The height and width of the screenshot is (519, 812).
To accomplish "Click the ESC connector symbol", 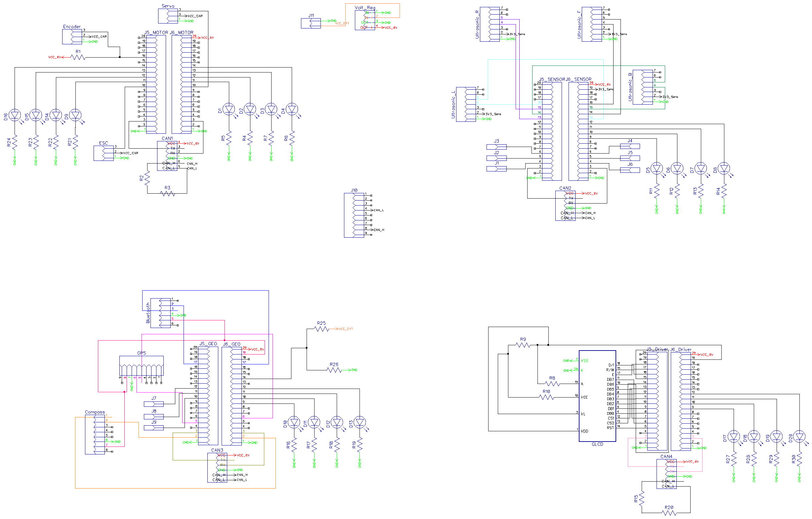I will [104, 153].
